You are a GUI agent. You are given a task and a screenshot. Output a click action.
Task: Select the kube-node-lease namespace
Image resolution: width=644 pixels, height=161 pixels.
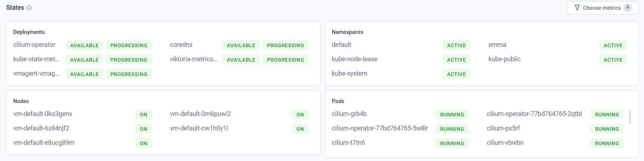(x=355, y=59)
